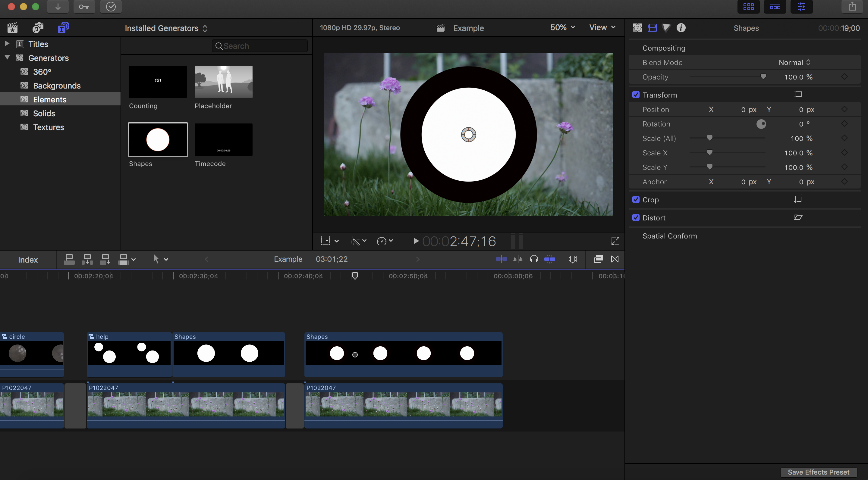Open the timeline Index tab
Image resolution: width=868 pixels, height=480 pixels.
pyautogui.click(x=28, y=260)
